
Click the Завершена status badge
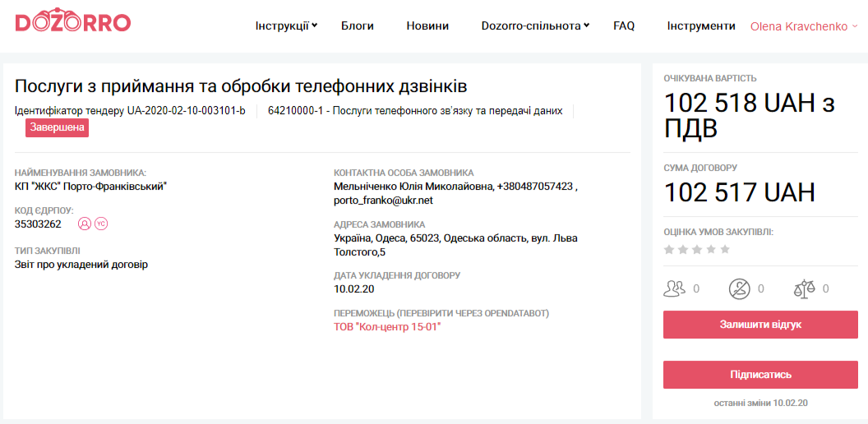click(x=57, y=127)
